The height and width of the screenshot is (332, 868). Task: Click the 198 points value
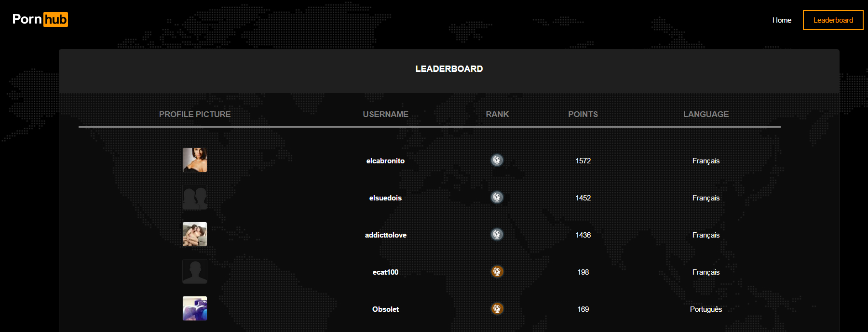pyautogui.click(x=583, y=272)
